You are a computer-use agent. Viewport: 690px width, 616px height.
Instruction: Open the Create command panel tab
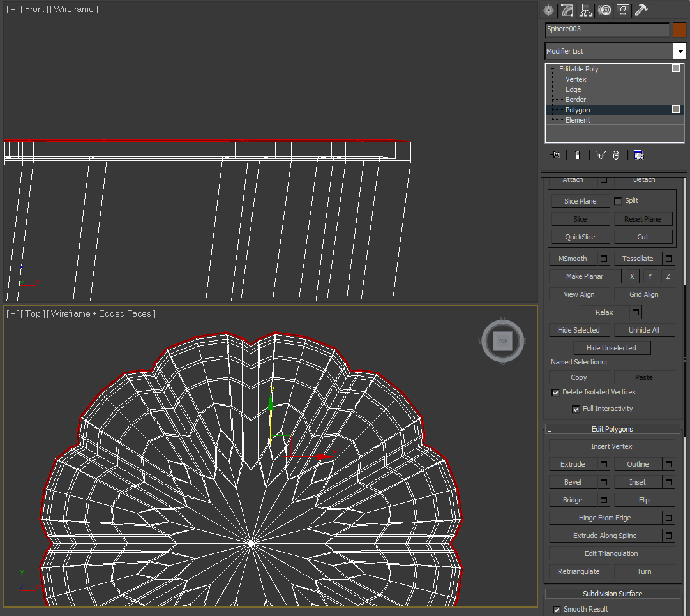click(x=549, y=10)
